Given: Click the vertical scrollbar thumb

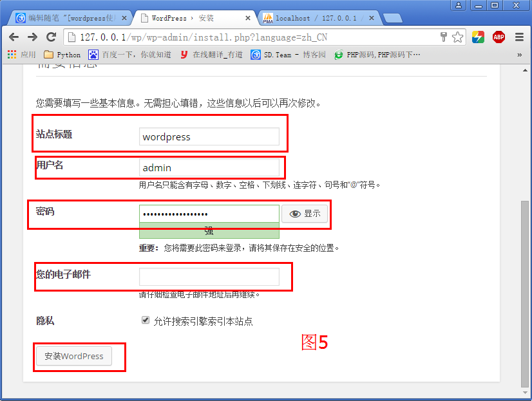Looking at the screenshot, I should [x=524, y=294].
